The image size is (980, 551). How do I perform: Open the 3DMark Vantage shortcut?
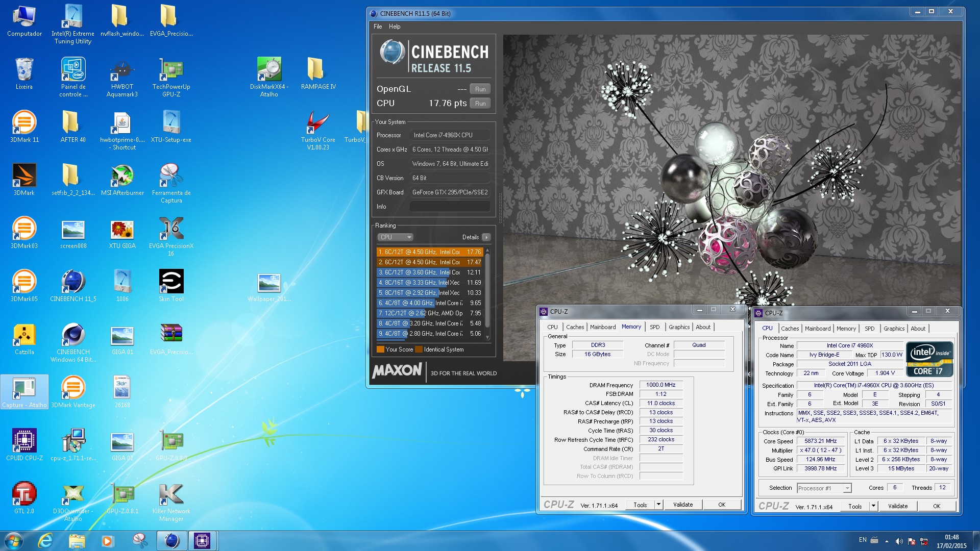(x=73, y=392)
